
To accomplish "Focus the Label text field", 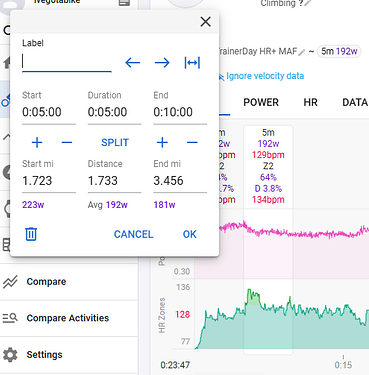I will click(67, 62).
